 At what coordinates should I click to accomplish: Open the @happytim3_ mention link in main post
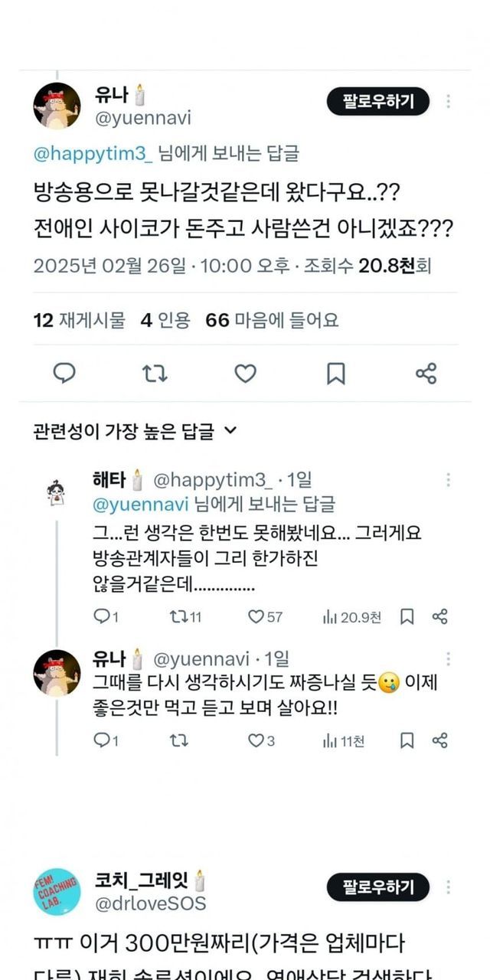93,153
